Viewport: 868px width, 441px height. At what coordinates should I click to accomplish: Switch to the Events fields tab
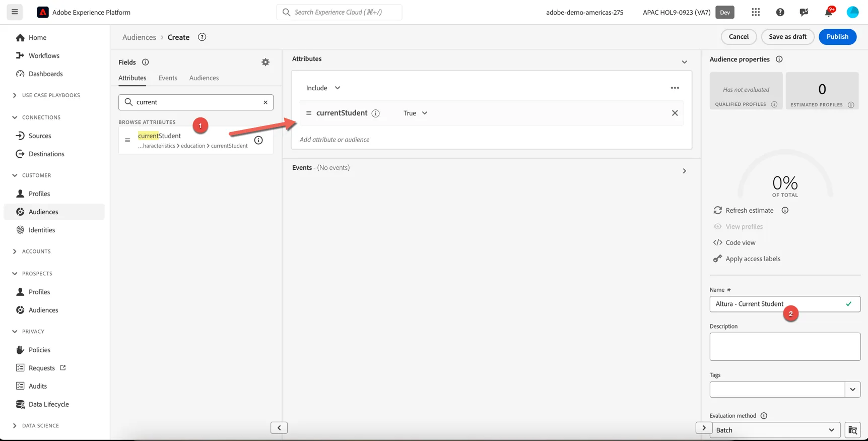(x=168, y=78)
